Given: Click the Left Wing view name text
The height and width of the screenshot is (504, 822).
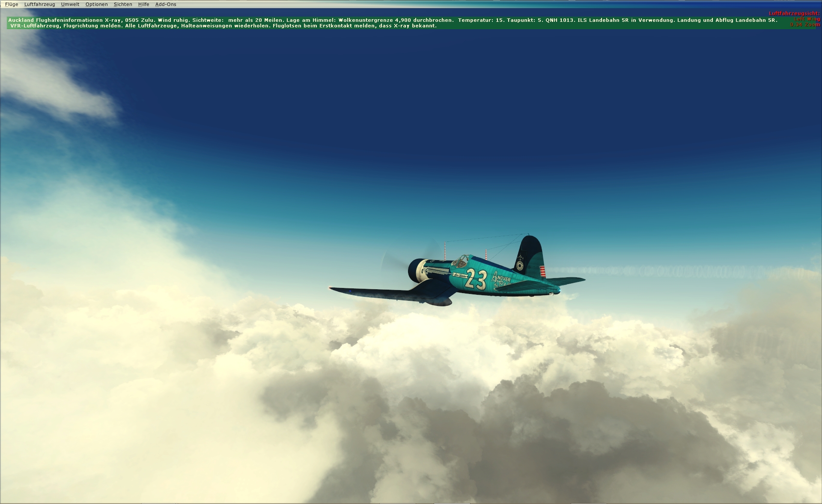Looking at the screenshot, I should [x=807, y=19].
